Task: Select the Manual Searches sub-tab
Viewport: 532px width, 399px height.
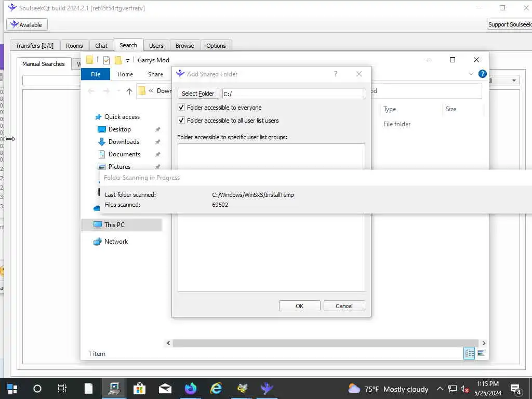Action: tap(44, 64)
